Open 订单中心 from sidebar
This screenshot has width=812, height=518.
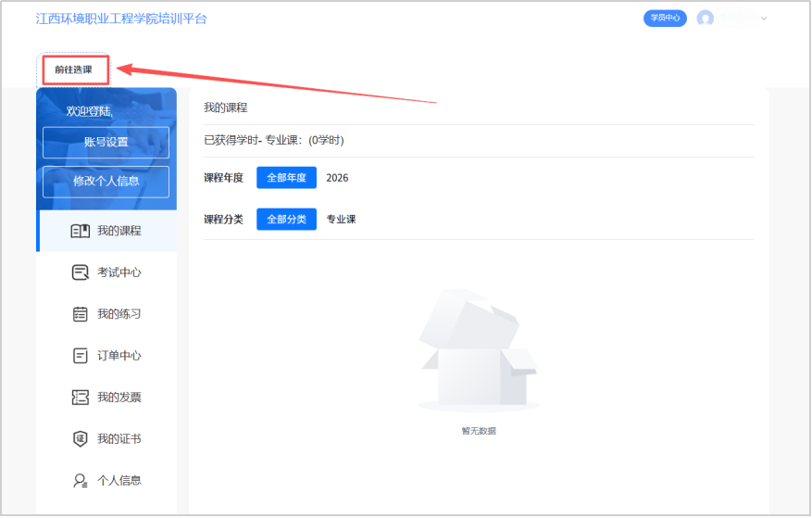[106, 356]
